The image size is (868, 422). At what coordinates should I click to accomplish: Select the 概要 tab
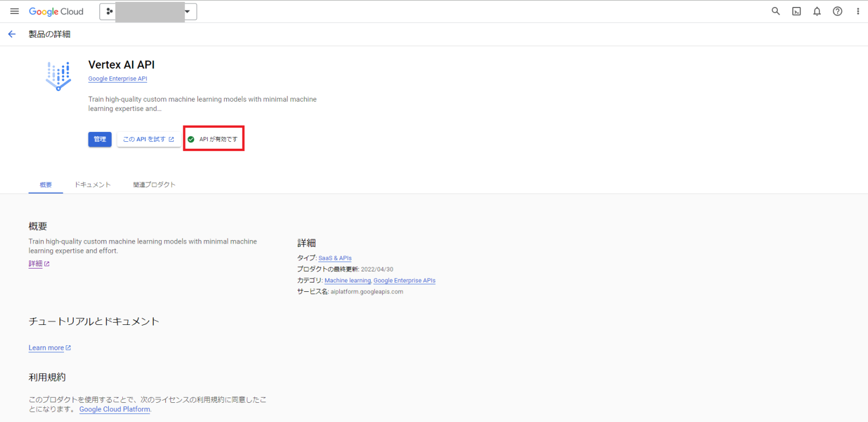tap(45, 185)
